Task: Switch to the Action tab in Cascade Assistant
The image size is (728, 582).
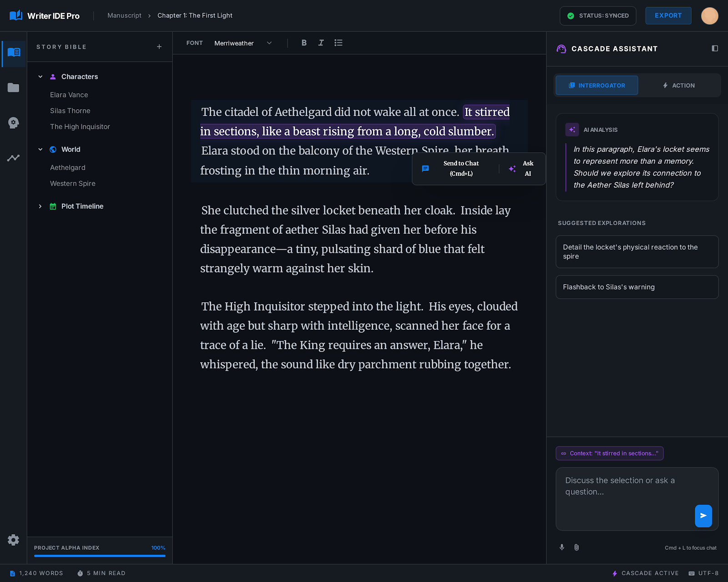Action: [x=680, y=85]
